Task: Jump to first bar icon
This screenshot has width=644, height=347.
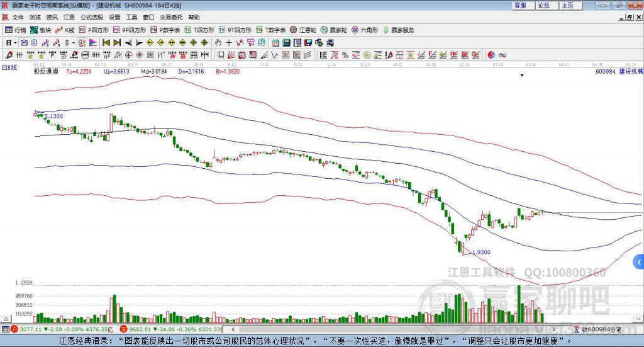Action: [106, 43]
